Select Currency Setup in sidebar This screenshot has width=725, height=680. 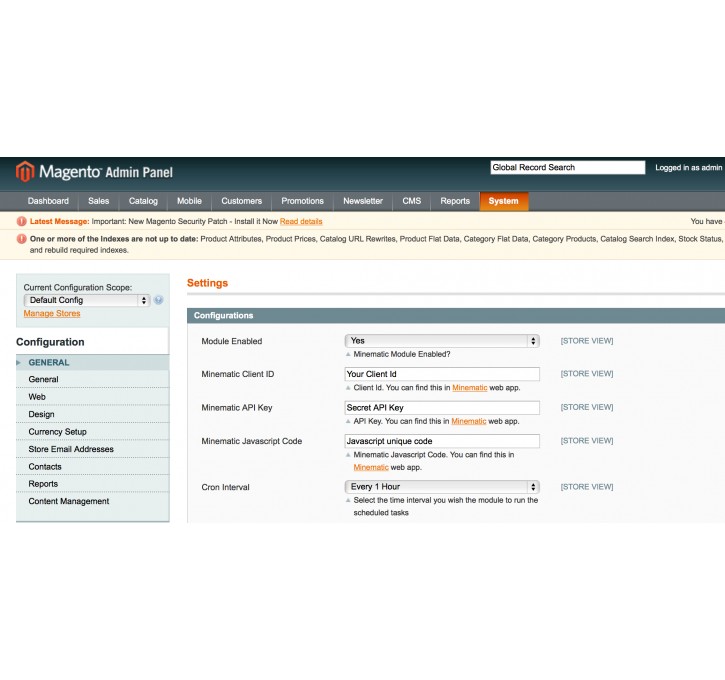pyautogui.click(x=92, y=432)
